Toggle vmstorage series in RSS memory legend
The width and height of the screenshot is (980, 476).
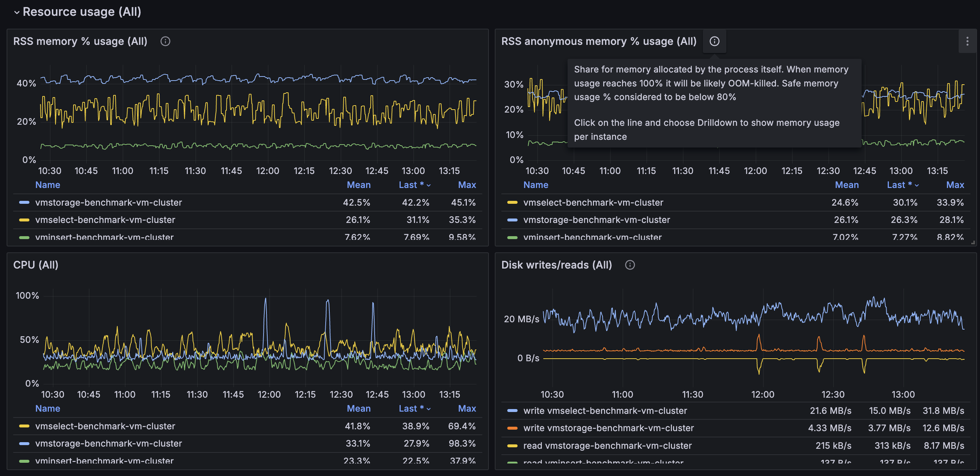point(108,202)
